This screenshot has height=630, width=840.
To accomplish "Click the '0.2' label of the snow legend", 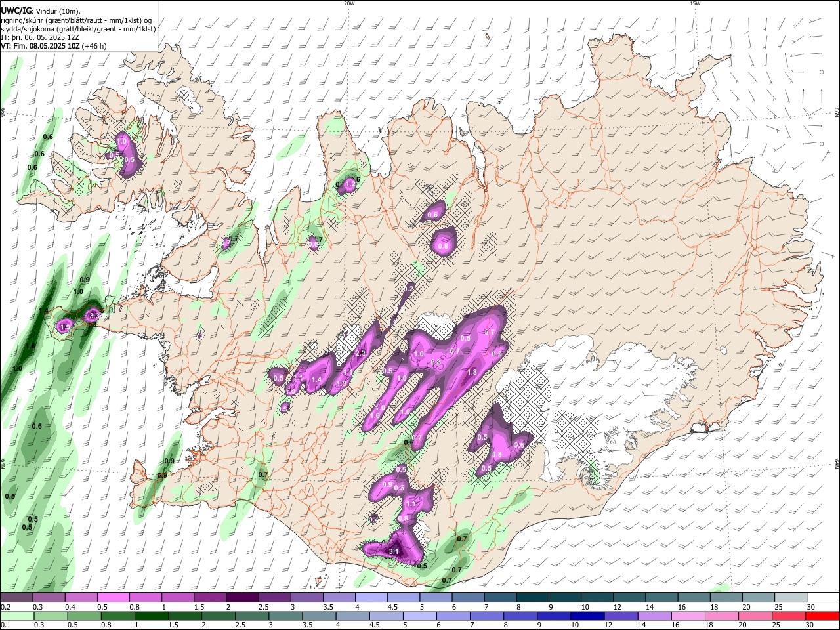I will coord(5,607).
